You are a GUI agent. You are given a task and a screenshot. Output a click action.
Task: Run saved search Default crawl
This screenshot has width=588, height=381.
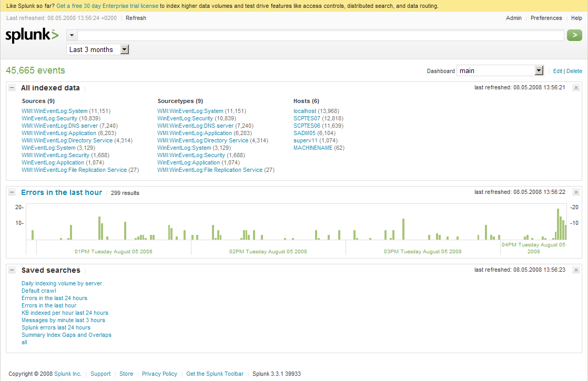pyautogui.click(x=38, y=291)
